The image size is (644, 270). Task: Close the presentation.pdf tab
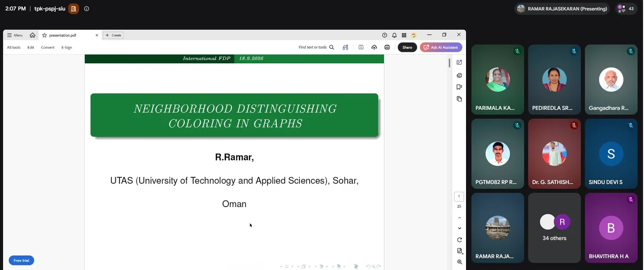pos(97,35)
